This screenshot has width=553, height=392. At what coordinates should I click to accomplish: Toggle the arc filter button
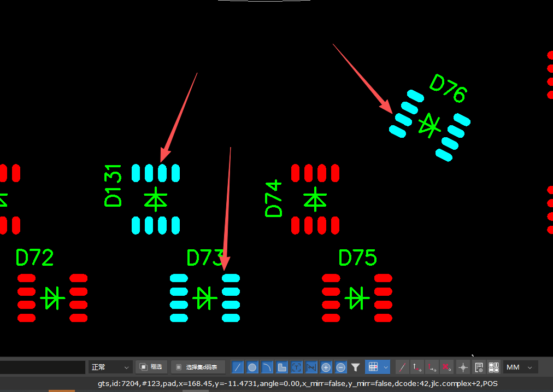[x=267, y=367]
